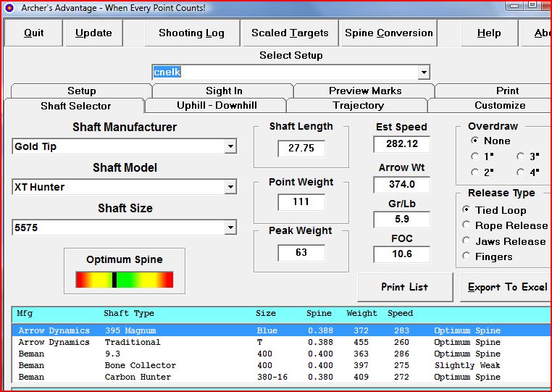This screenshot has height=392, width=552.
Task: Click the Mfg column header
Action: [25, 314]
